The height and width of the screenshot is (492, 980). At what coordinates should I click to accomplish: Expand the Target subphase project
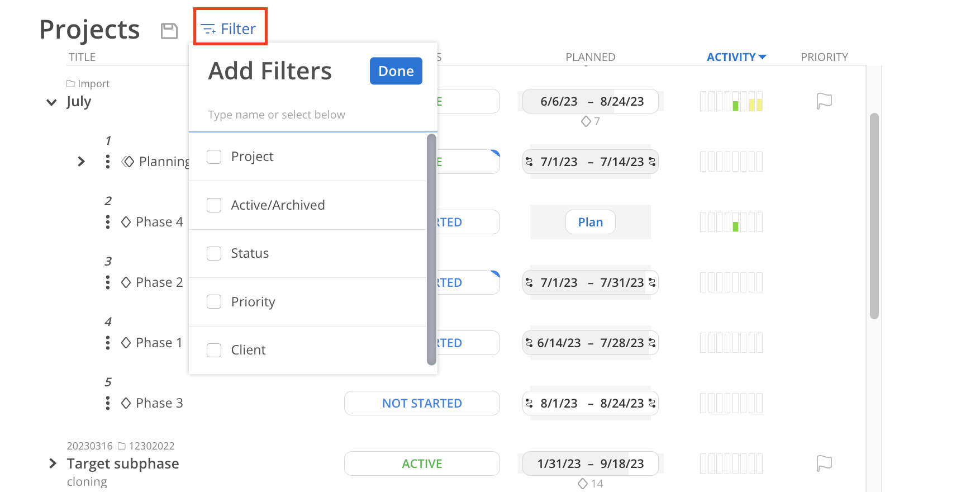(53, 463)
